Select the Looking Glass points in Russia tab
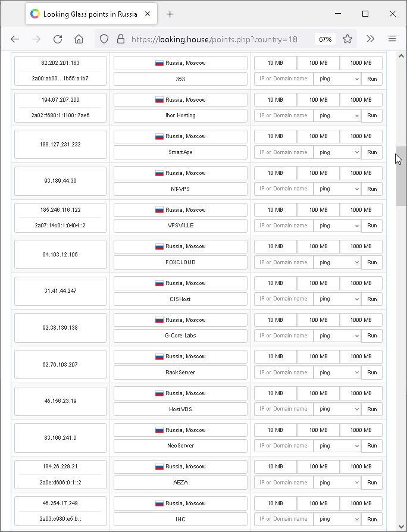Screen dimensions: 407x532 pos(91,14)
